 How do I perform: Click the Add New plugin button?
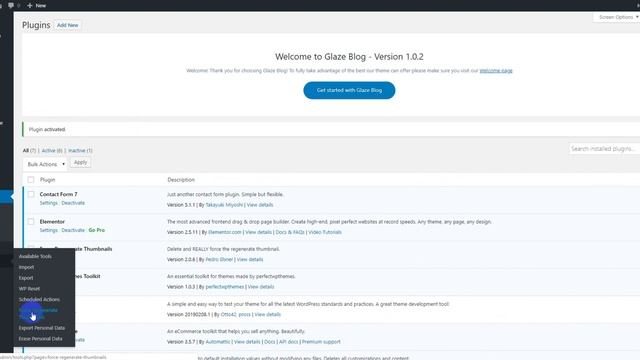(67, 25)
